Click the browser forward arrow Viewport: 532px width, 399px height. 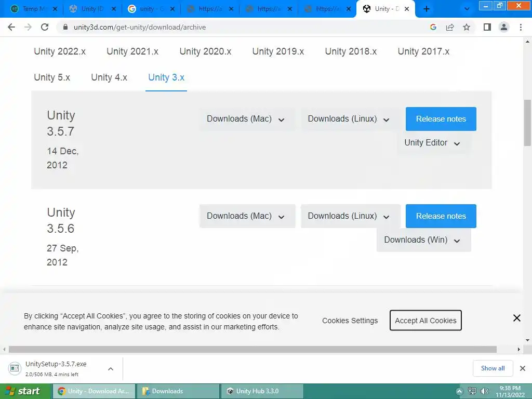pos(28,27)
